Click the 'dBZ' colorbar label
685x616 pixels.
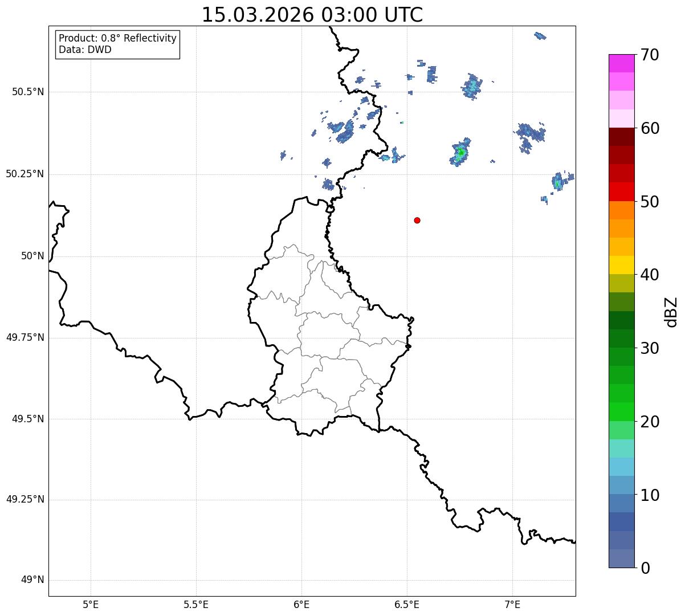tap(671, 312)
